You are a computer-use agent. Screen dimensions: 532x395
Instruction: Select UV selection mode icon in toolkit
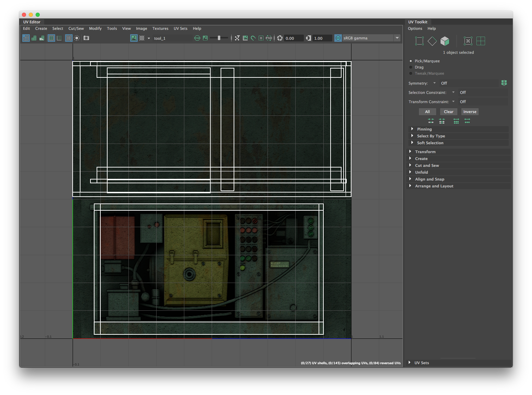tap(468, 41)
